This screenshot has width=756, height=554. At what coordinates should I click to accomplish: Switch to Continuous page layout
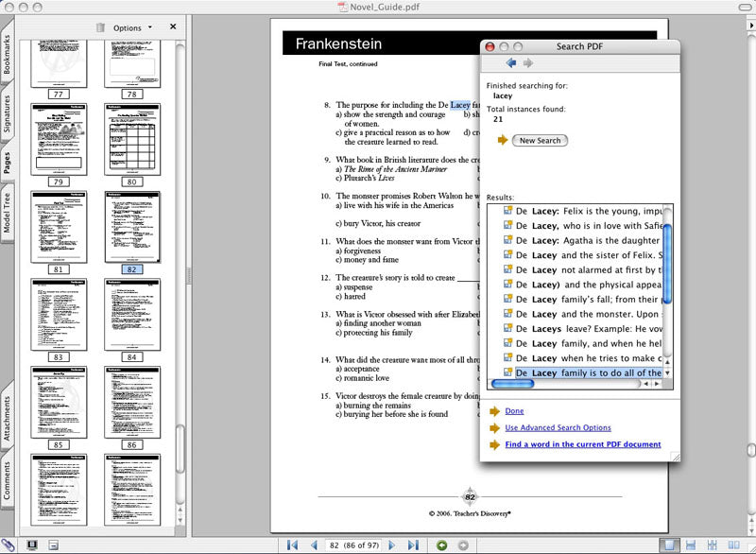(691, 545)
